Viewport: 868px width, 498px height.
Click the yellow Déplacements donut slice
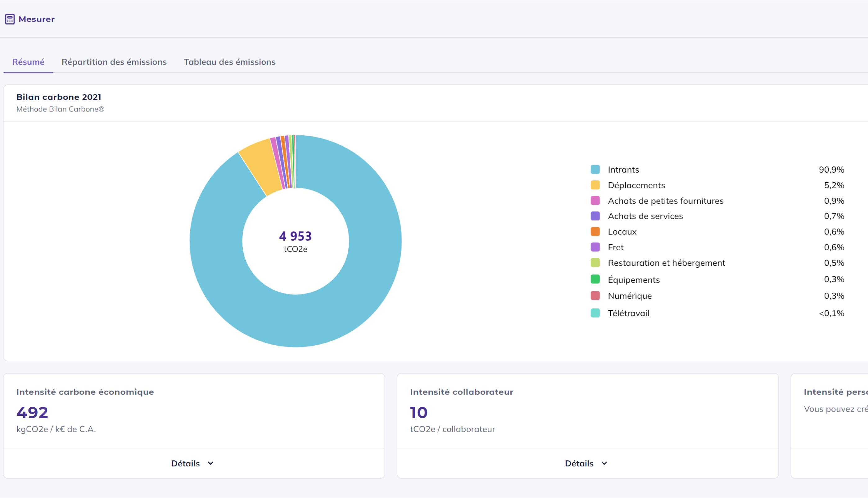point(262,164)
